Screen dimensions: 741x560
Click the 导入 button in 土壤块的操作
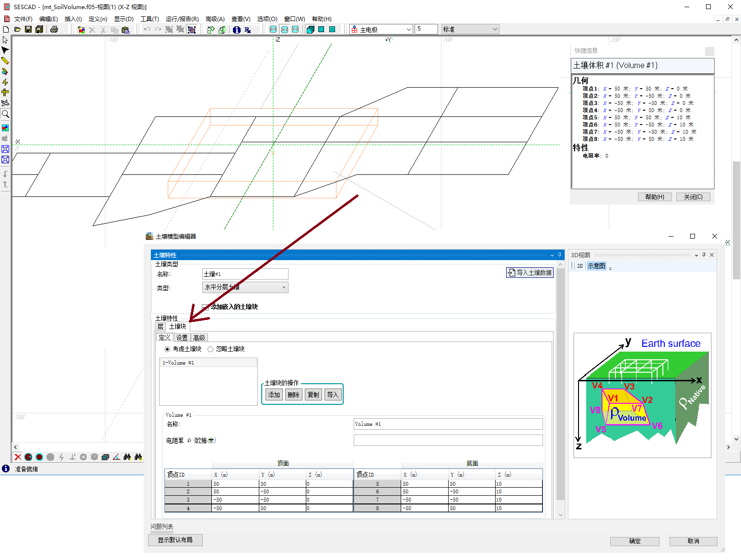[333, 395]
